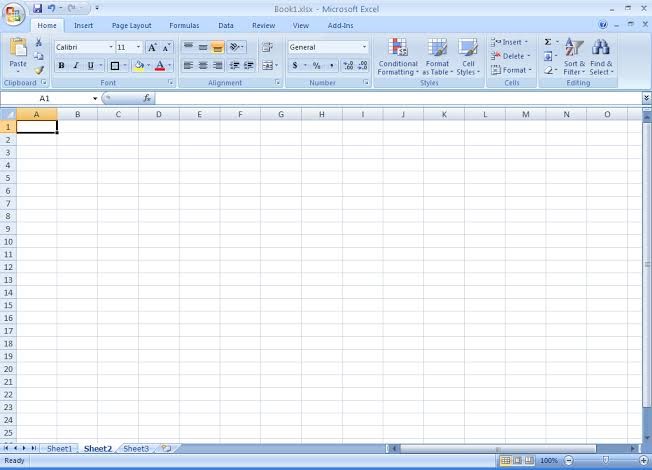
Task: Switch to the Review tab
Action: (264, 25)
